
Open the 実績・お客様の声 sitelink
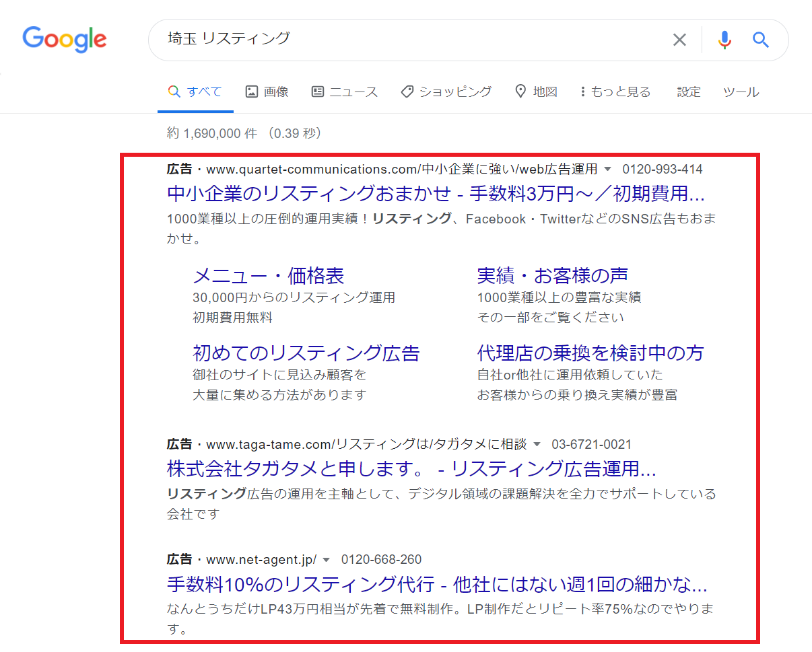pos(553,275)
